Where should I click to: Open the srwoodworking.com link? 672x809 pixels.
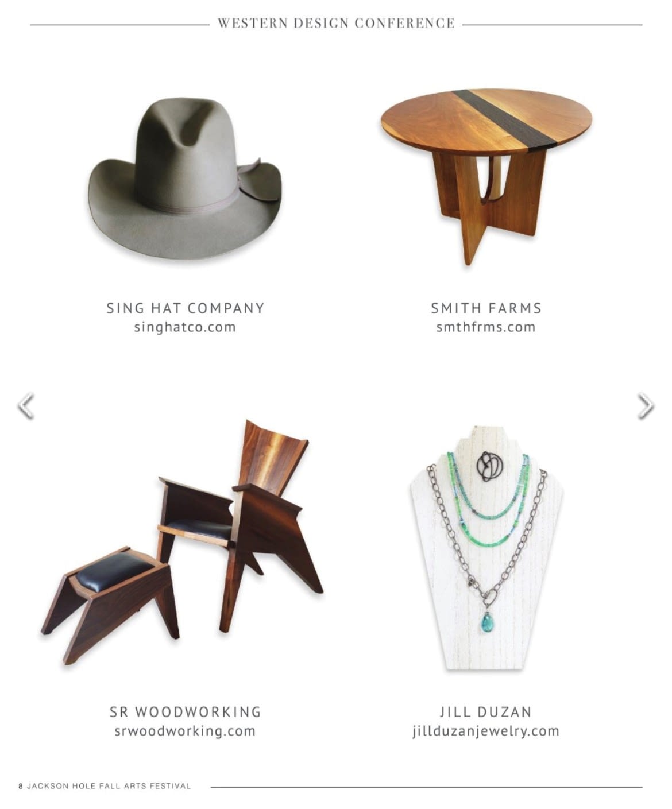click(x=185, y=731)
